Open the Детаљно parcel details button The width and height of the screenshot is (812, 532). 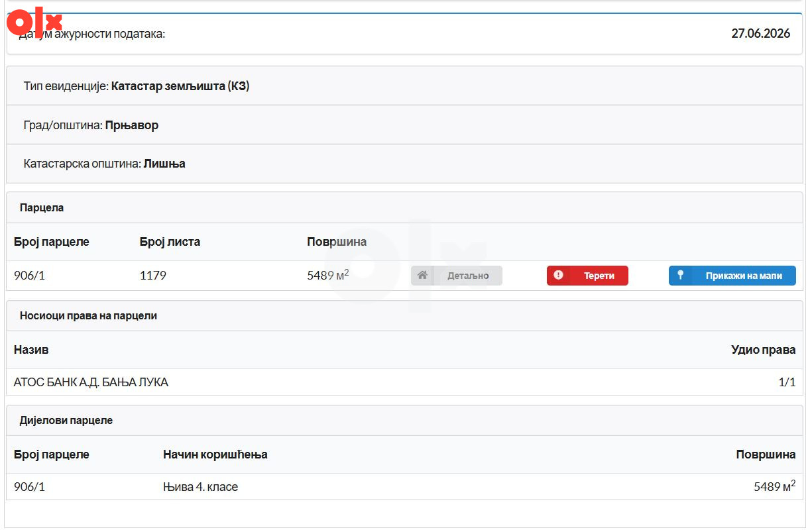[x=457, y=276]
